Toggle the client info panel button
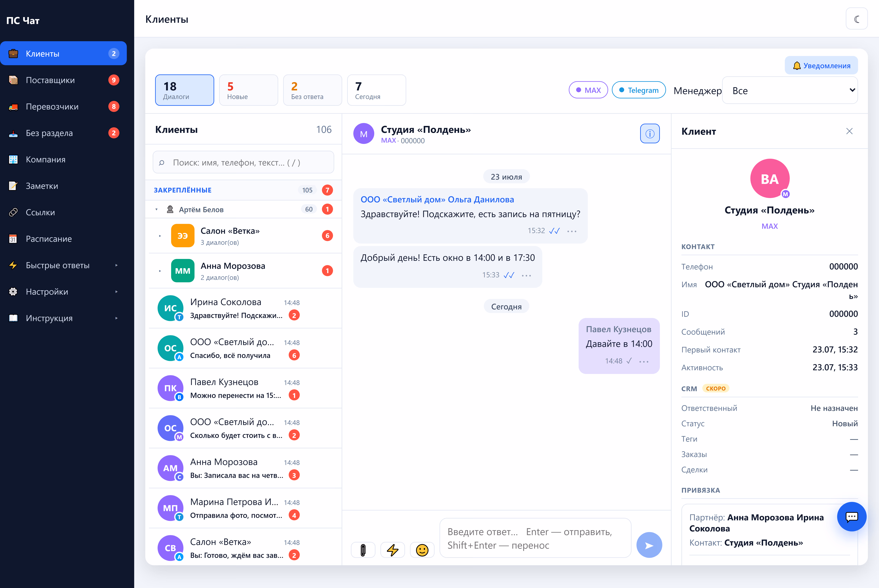Image resolution: width=879 pixels, height=588 pixels. click(x=650, y=133)
